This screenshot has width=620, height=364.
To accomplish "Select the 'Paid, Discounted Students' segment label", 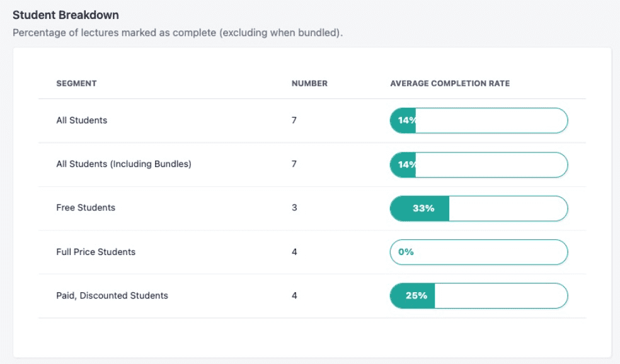I will tap(112, 295).
